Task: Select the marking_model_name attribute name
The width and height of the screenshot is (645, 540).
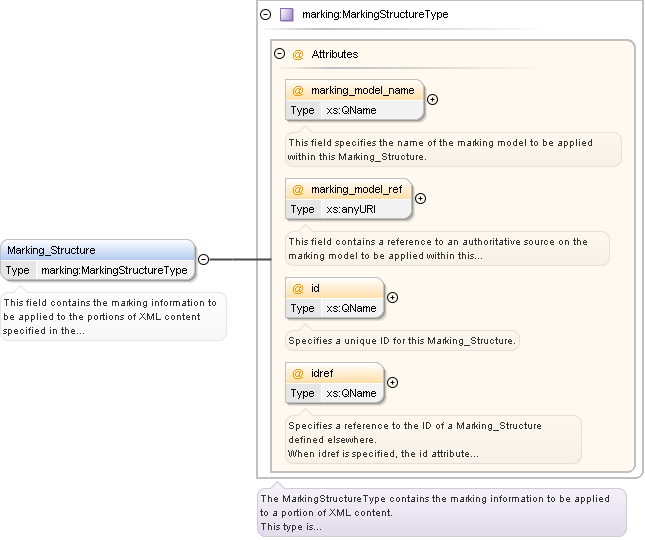Action: click(362, 90)
